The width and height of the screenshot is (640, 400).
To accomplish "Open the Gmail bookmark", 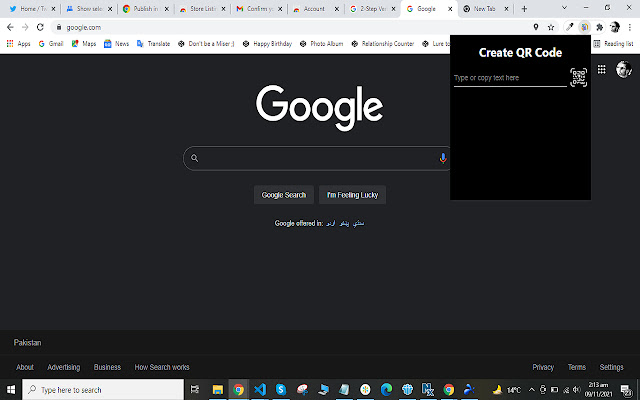I will click(51, 44).
